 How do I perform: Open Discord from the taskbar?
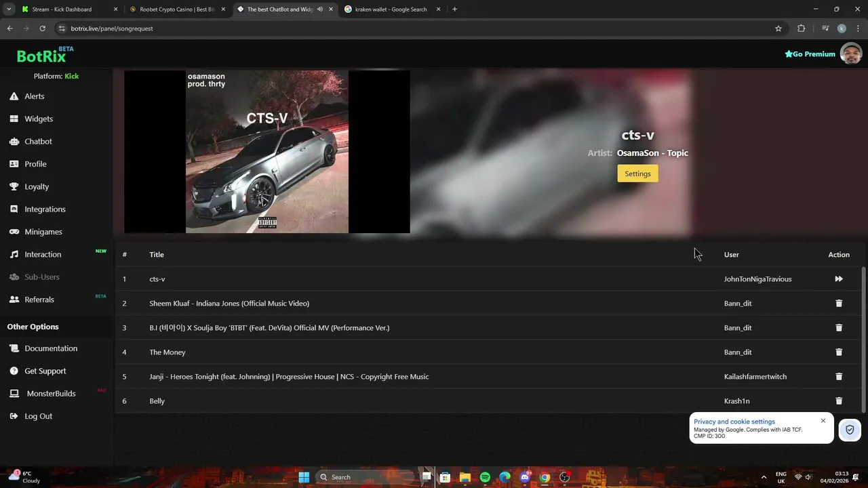tap(524, 477)
